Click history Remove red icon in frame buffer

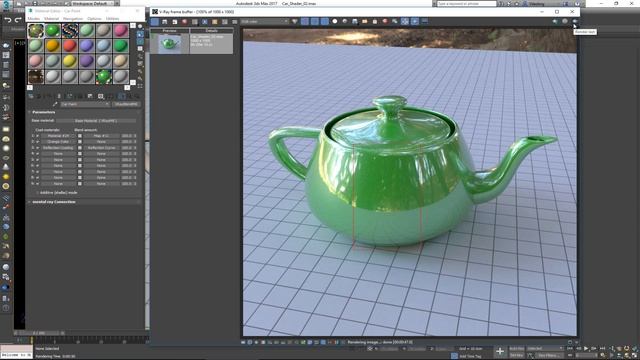point(184,21)
